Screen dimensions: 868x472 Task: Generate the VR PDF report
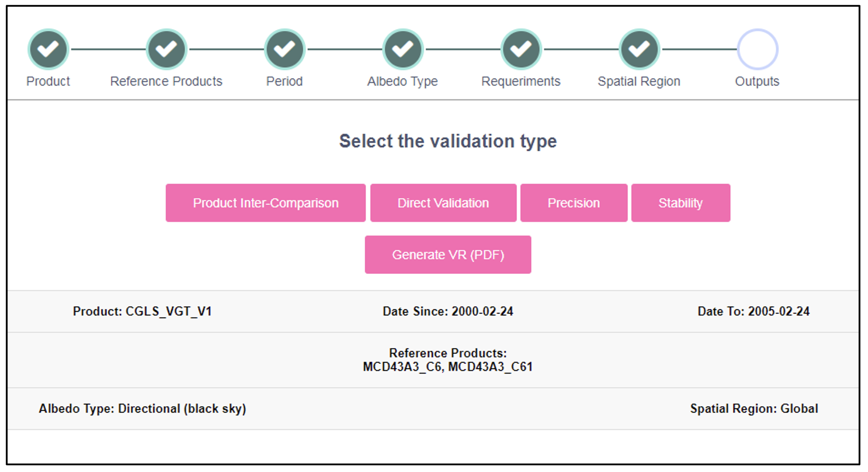[x=448, y=255]
